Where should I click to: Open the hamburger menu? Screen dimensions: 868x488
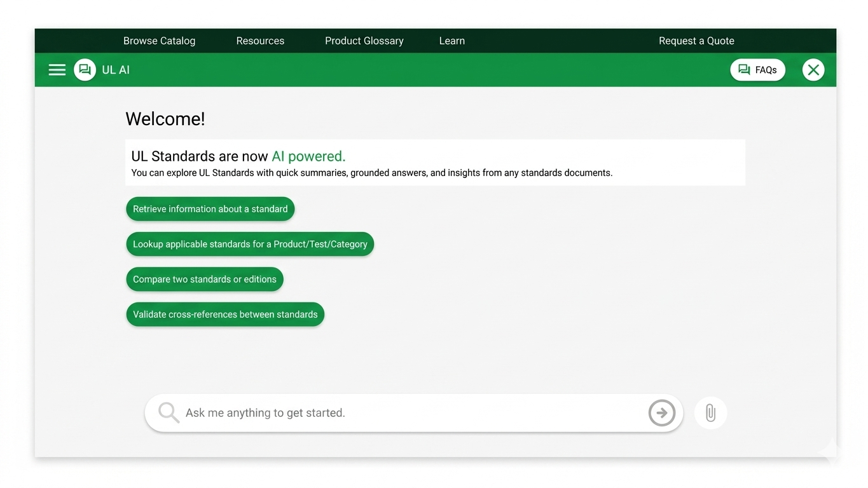(x=57, y=70)
